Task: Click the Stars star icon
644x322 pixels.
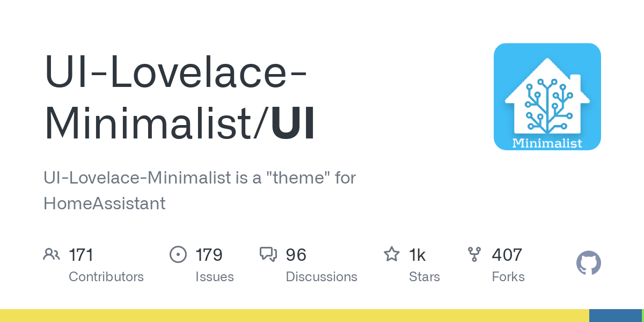Action: click(x=392, y=254)
